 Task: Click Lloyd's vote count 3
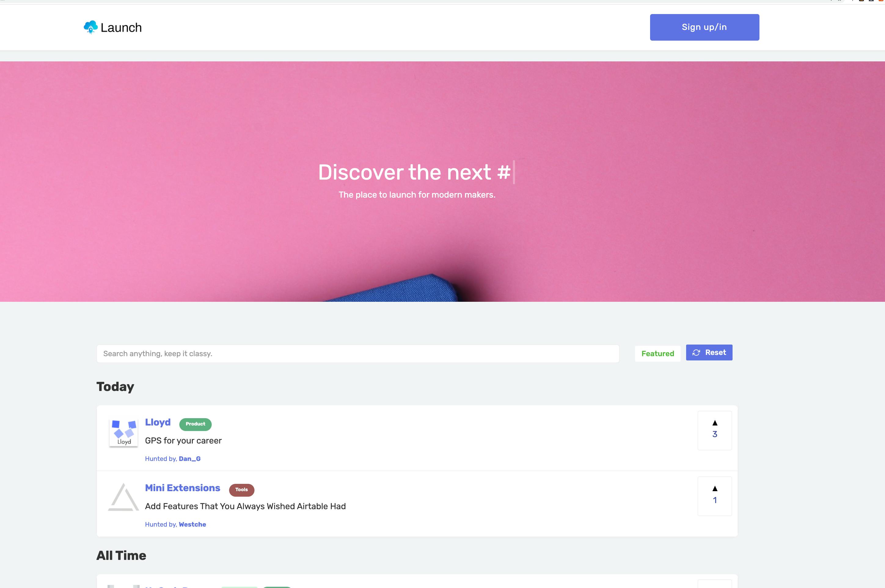pyautogui.click(x=715, y=434)
